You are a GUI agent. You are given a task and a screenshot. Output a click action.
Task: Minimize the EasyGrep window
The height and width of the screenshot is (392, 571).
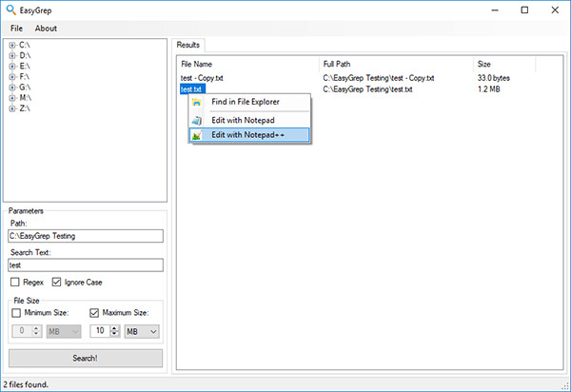[x=495, y=10]
